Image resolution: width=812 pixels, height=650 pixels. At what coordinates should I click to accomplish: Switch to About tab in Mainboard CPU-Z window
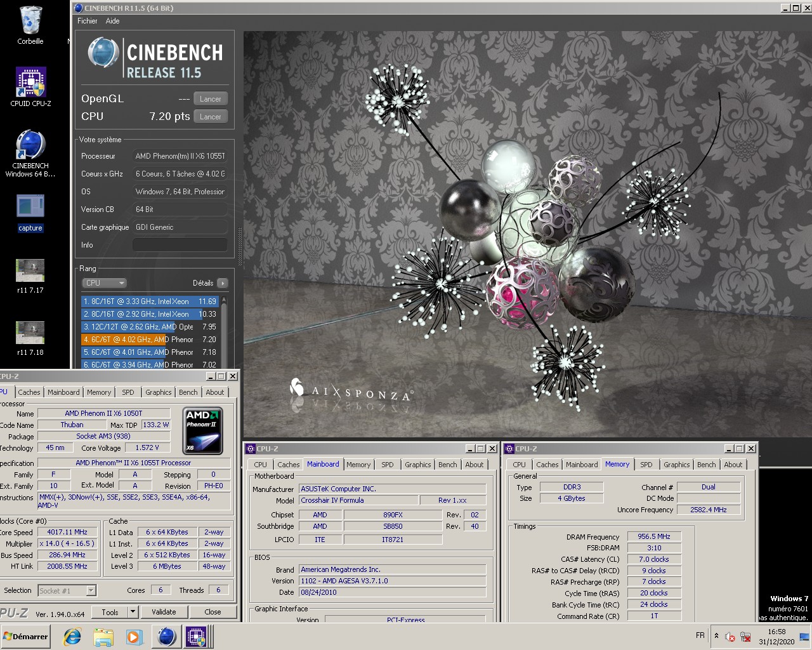pyautogui.click(x=475, y=465)
